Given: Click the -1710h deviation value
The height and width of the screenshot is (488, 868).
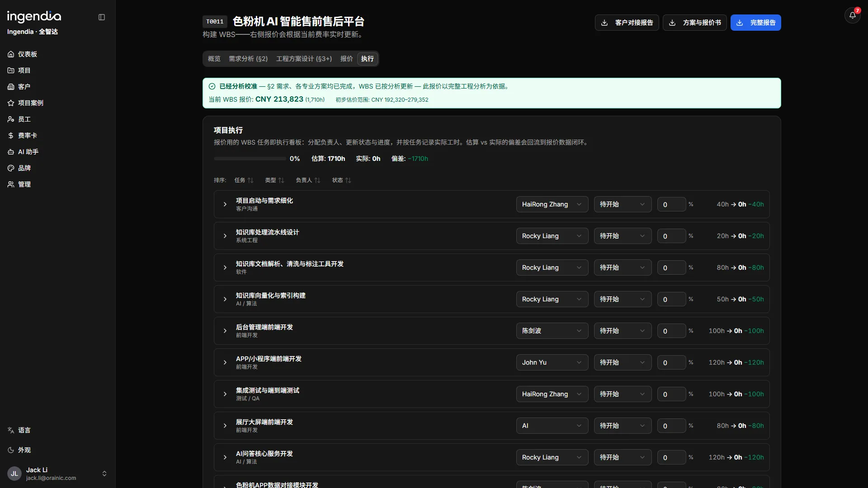Looking at the screenshot, I should click(418, 159).
